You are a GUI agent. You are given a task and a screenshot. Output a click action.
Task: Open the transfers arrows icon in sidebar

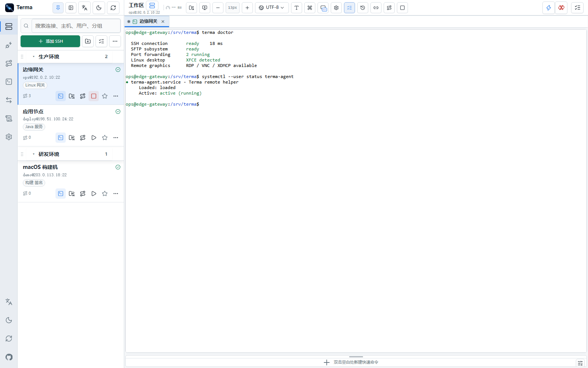[x=9, y=100]
